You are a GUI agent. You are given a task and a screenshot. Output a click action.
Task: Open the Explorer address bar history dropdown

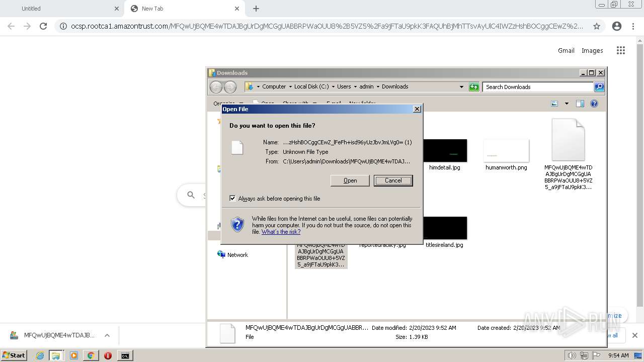point(461,87)
